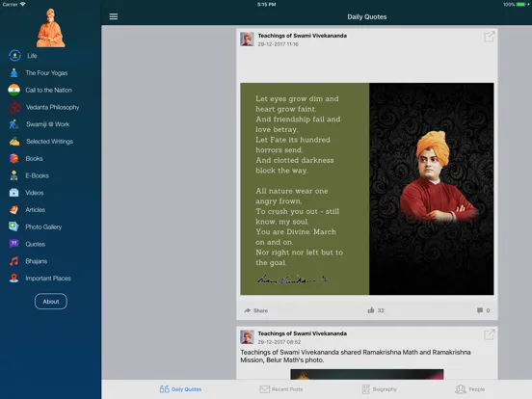The width and height of the screenshot is (532, 399).
Task: Click the Swamiji @ Work icon
Action: pos(13,124)
